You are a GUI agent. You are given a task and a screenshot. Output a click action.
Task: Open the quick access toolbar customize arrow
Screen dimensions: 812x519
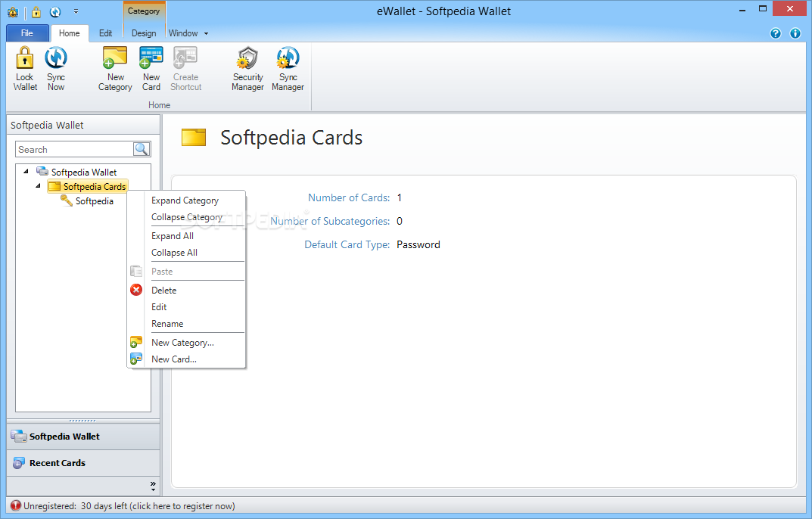tap(76, 11)
